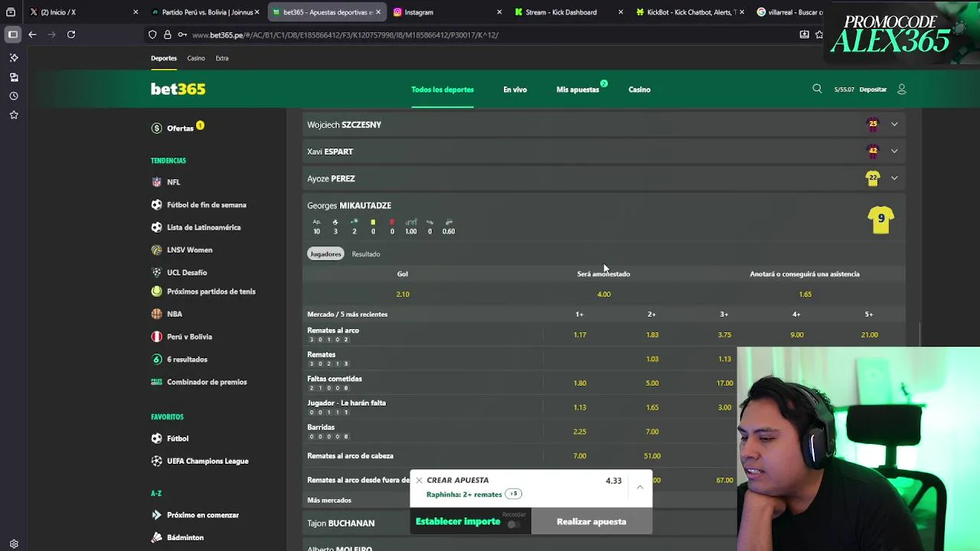Click the Depositar link
The height and width of the screenshot is (551, 980).
tap(873, 90)
